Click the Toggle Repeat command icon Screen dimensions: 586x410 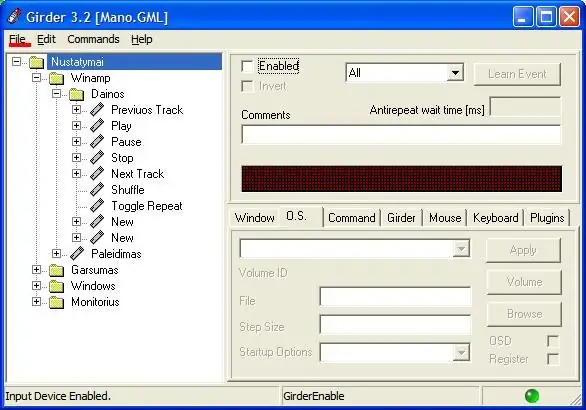(97, 206)
